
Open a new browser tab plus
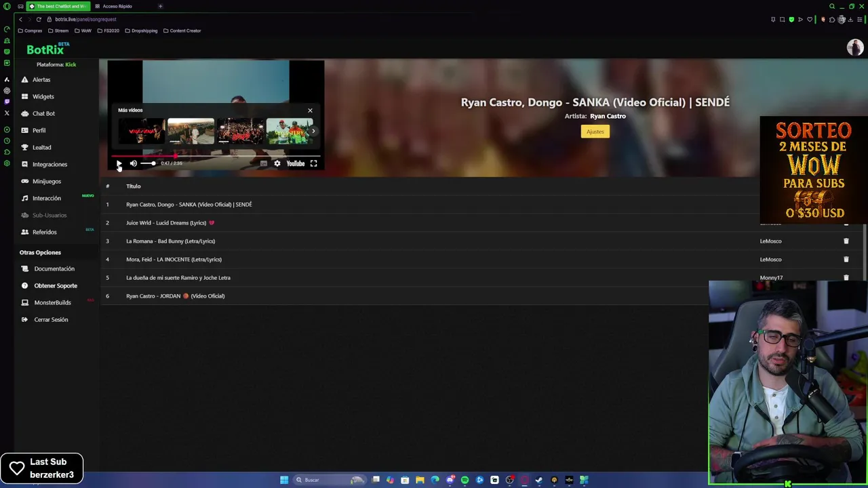(x=160, y=6)
